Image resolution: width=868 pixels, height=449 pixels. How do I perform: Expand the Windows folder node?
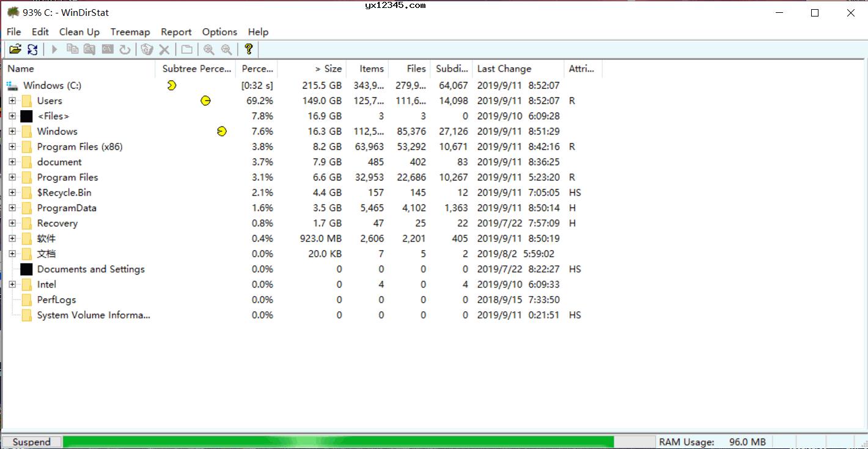pos(12,132)
